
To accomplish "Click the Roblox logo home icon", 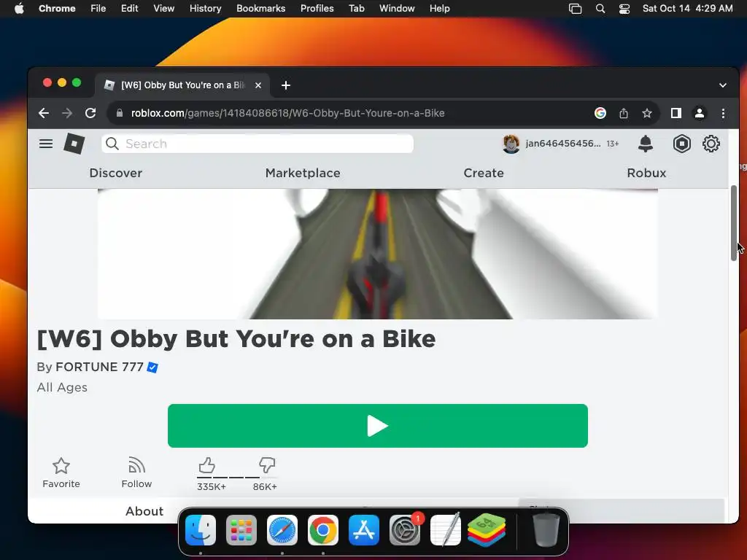I will pyautogui.click(x=74, y=144).
